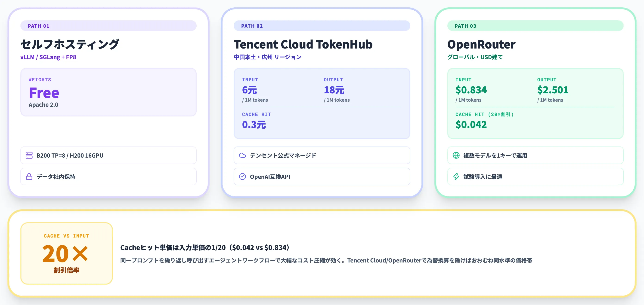Screen dimensions: 644x305
Task: Click the Cacheヒット単価は入力単価の1/20 headline
Action: pyautogui.click(x=205, y=247)
